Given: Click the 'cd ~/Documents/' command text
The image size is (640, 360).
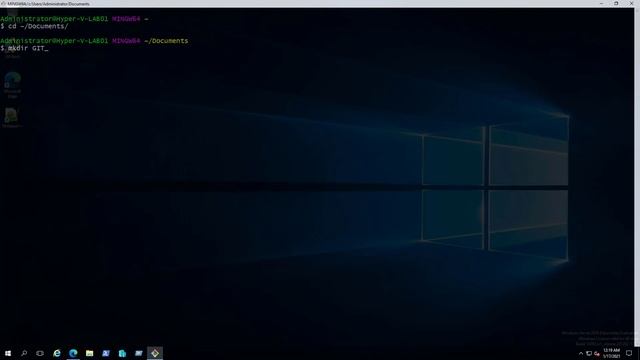Looking at the screenshot, I should pyautogui.click(x=38, y=26).
